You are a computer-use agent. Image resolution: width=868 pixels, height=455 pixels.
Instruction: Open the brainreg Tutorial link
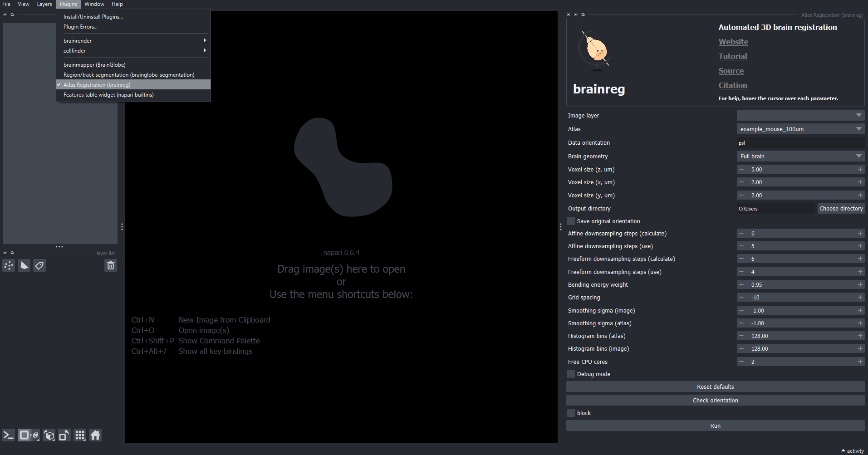tap(733, 56)
